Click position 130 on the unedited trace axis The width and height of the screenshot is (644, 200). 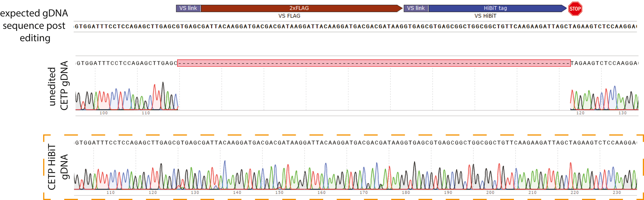[x=622, y=113]
